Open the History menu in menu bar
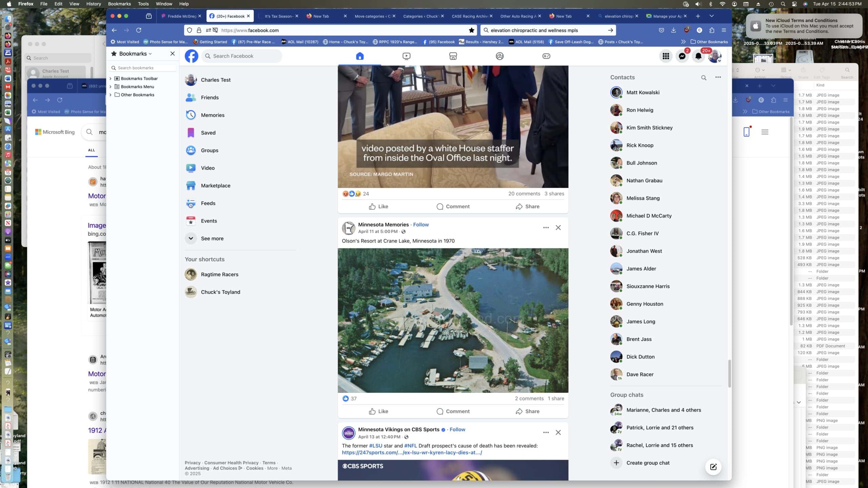 pos(93,4)
